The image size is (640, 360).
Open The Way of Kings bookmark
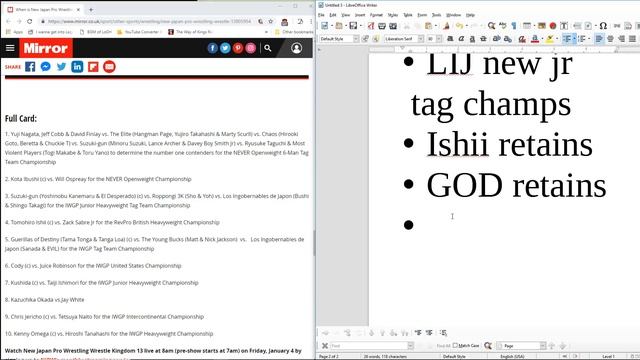coord(190,32)
